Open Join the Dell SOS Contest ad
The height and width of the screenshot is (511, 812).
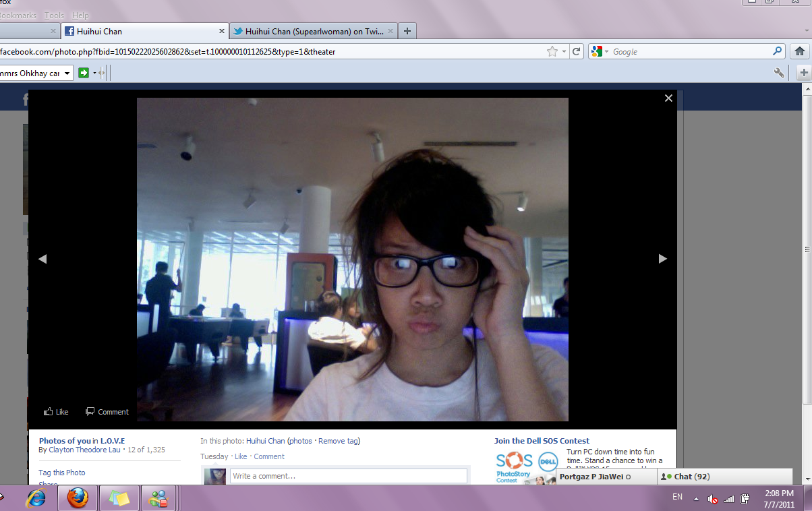tap(542, 441)
